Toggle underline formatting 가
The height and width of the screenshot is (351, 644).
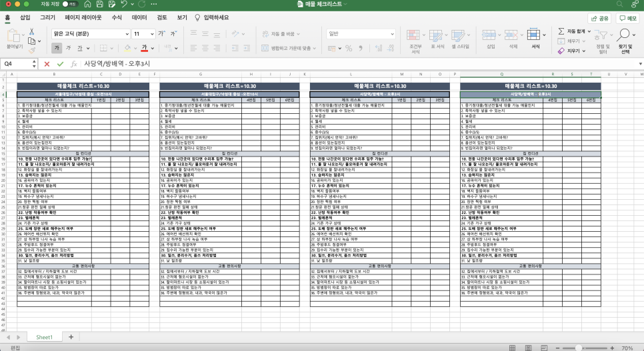coord(80,48)
